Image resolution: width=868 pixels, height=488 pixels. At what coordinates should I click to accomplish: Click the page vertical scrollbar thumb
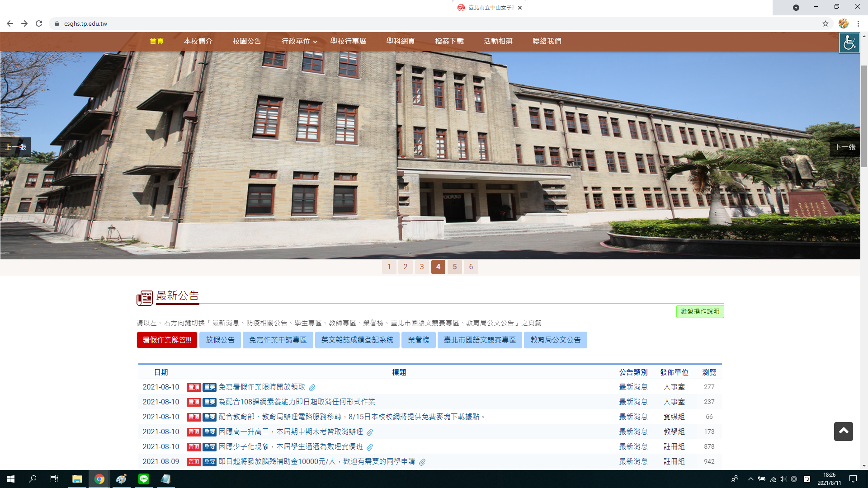864,115
